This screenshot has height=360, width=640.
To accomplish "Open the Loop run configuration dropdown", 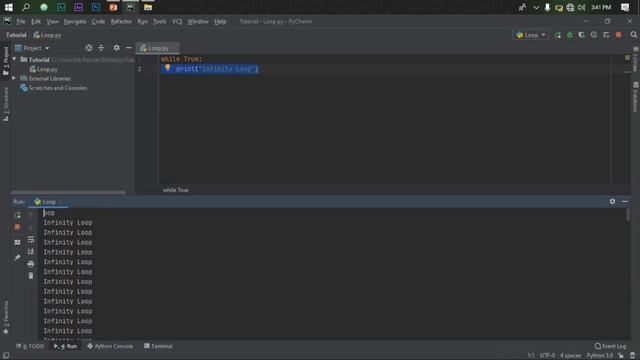I will [531, 35].
